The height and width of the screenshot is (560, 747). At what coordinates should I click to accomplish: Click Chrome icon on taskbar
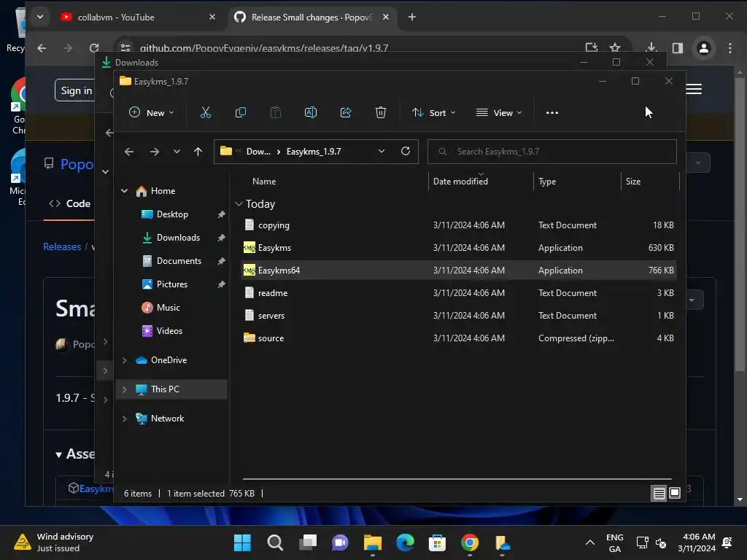(470, 542)
